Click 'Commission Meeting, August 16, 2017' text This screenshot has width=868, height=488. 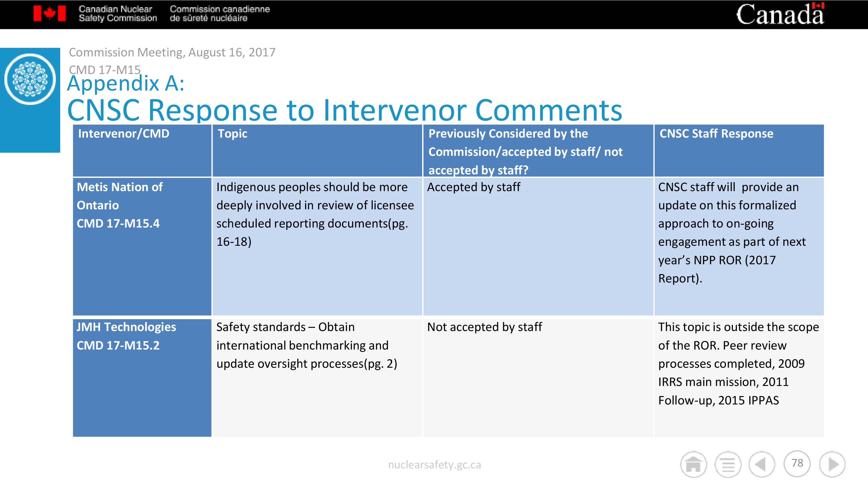tap(172, 52)
